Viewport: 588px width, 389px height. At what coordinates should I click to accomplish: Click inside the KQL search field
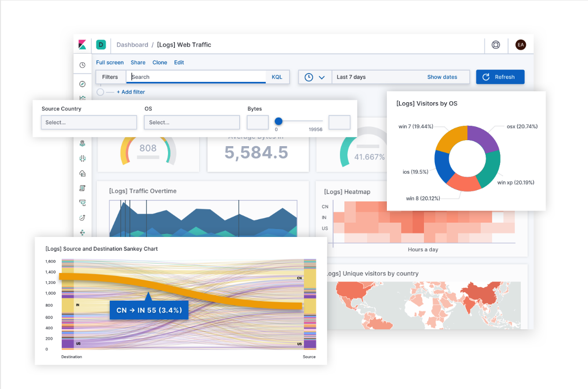point(195,77)
